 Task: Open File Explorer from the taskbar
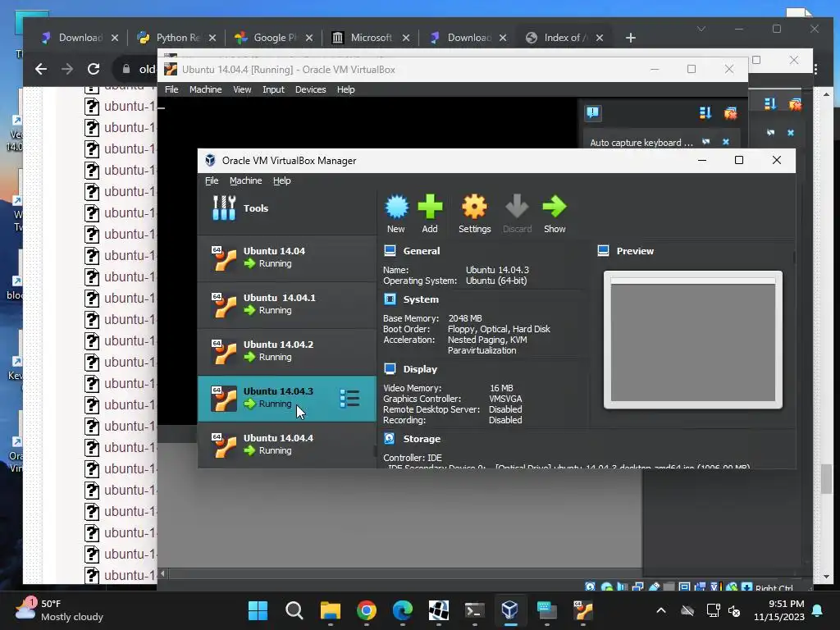coord(331,610)
